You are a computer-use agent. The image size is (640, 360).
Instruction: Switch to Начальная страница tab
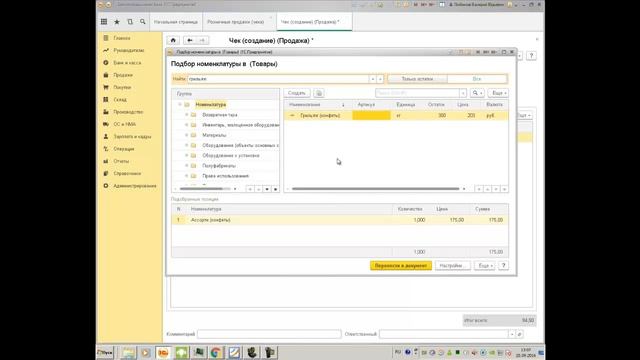tap(176, 22)
